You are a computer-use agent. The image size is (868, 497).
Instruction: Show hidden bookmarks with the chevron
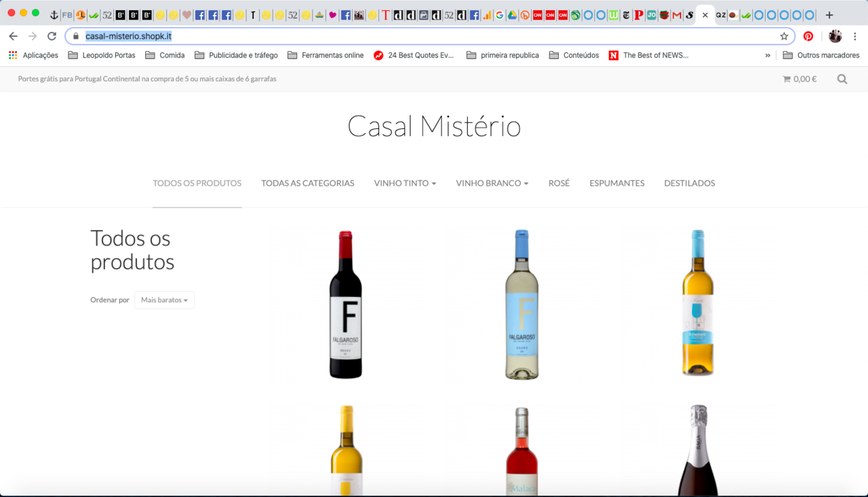(768, 56)
